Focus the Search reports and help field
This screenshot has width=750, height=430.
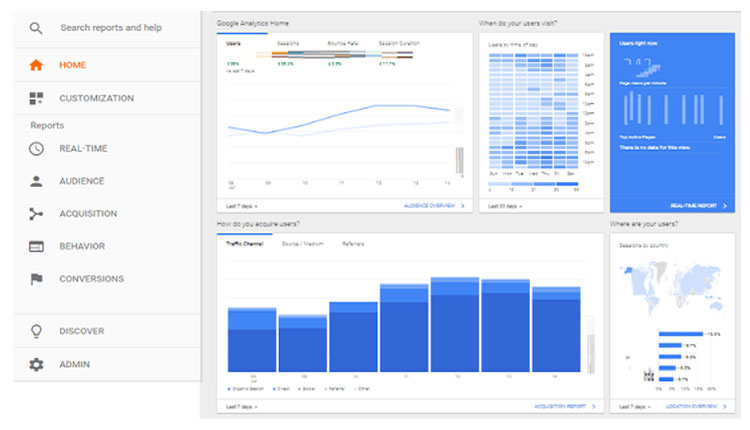click(111, 28)
